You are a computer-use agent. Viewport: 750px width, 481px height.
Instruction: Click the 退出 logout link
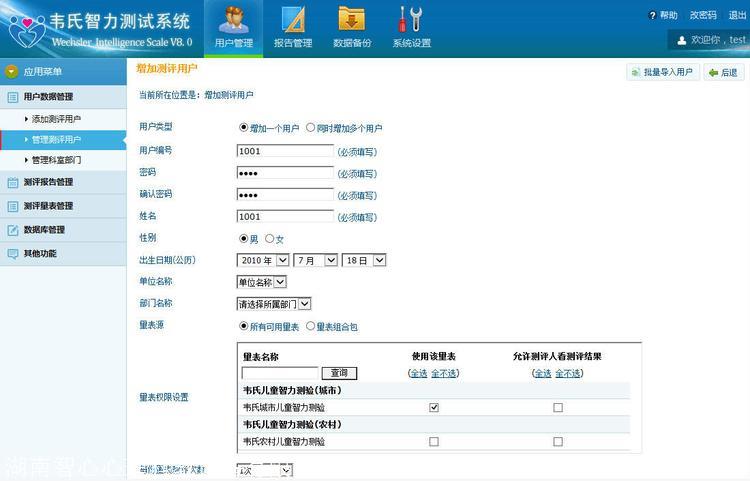737,15
